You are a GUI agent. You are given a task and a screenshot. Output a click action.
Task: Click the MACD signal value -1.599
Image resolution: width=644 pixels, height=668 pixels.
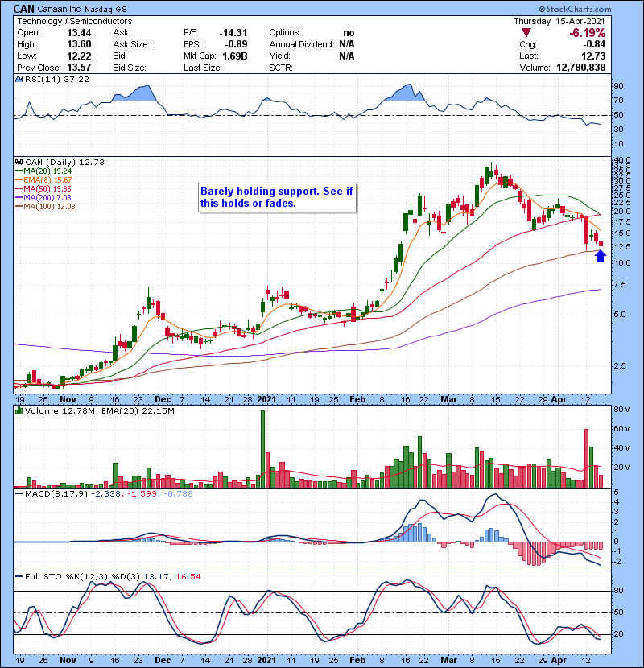141,494
